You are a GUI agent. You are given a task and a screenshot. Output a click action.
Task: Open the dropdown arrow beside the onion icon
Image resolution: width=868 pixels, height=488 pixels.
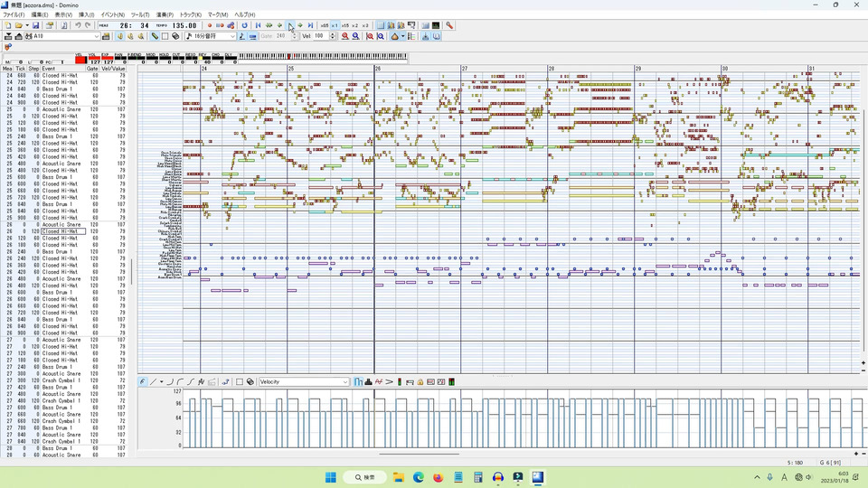(402, 36)
